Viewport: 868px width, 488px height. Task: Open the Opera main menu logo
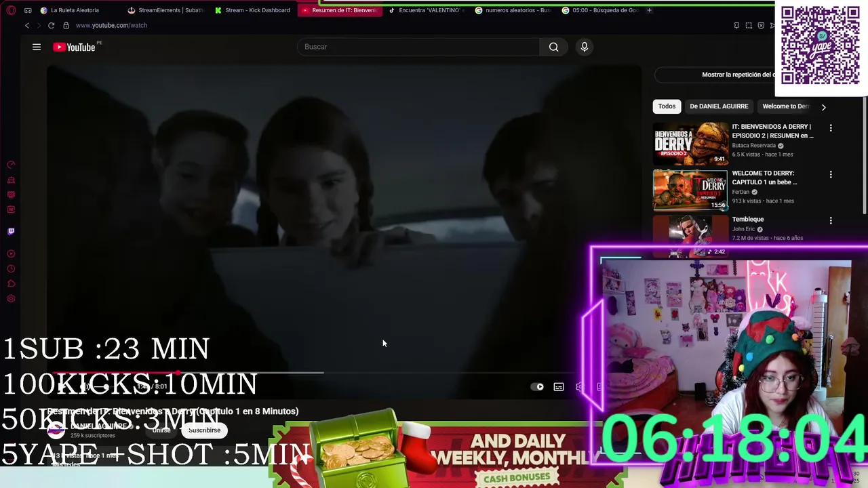click(x=11, y=10)
